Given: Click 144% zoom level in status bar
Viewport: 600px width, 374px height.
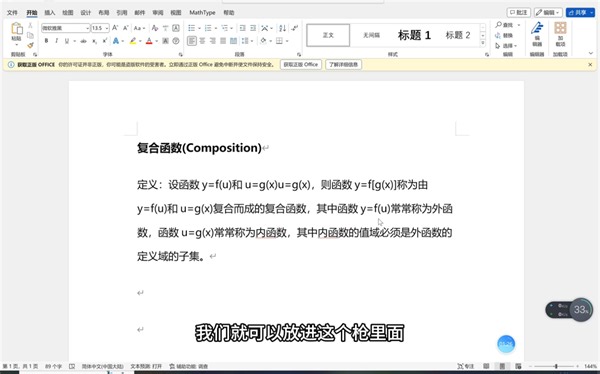Looking at the screenshot, I should tap(590, 366).
